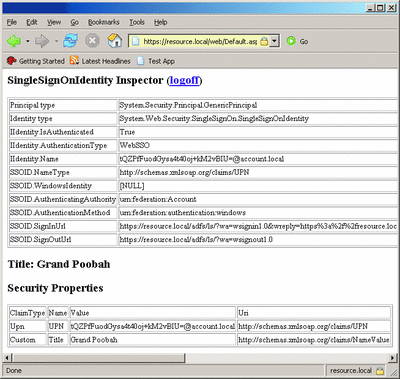Open the Forward history dropdown arrow
Image resolution: width=400 pixels, height=379 pixels.
pyautogui.click(x=56, y=41)
